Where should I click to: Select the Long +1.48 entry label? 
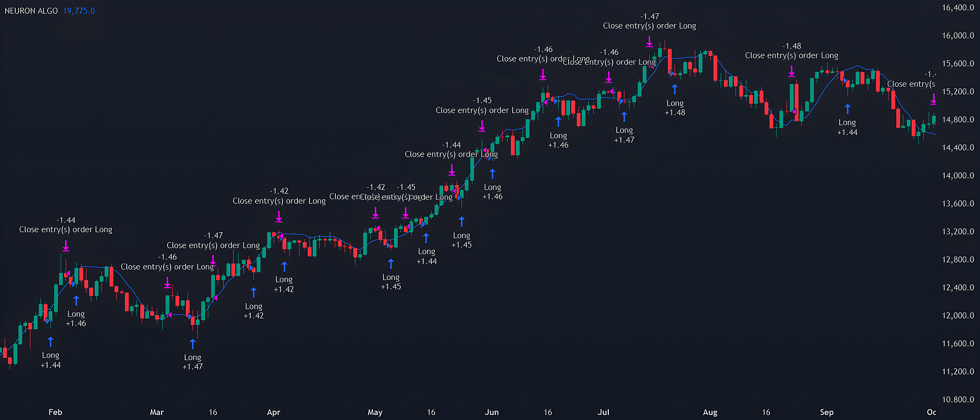pyautogui.click(x=675, y=108)
